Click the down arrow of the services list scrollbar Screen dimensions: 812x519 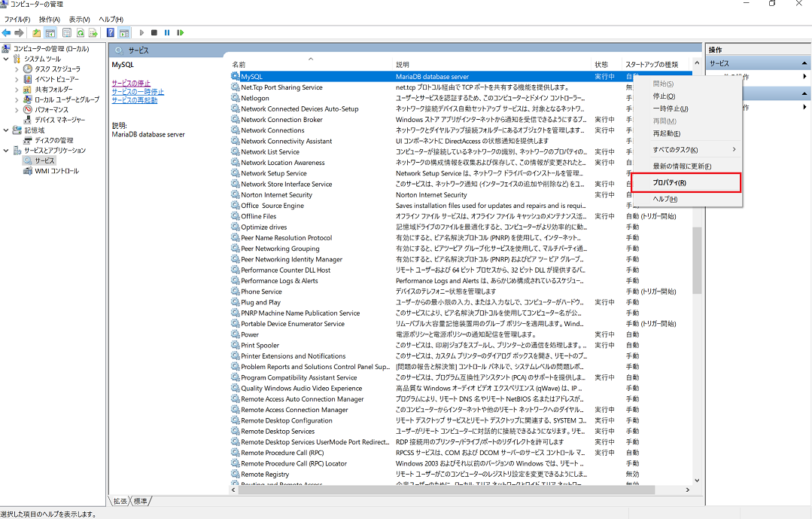(697, 481)
